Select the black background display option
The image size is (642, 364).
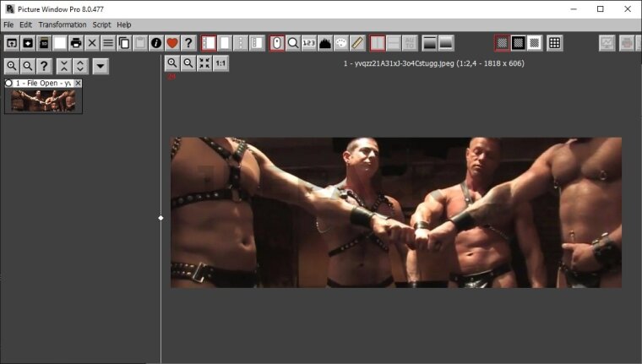tap(519, 43)
